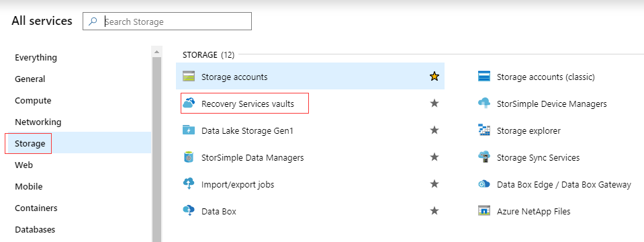Click the Storage accounts (classic) icon
The image size is (644, 242).
coord(484,77)
